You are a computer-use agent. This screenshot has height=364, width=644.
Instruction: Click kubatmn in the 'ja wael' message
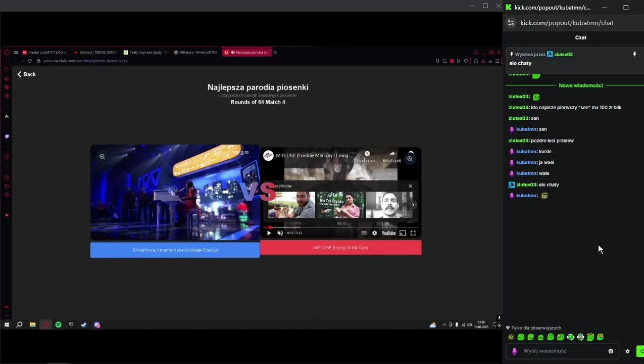pos(526,162)
